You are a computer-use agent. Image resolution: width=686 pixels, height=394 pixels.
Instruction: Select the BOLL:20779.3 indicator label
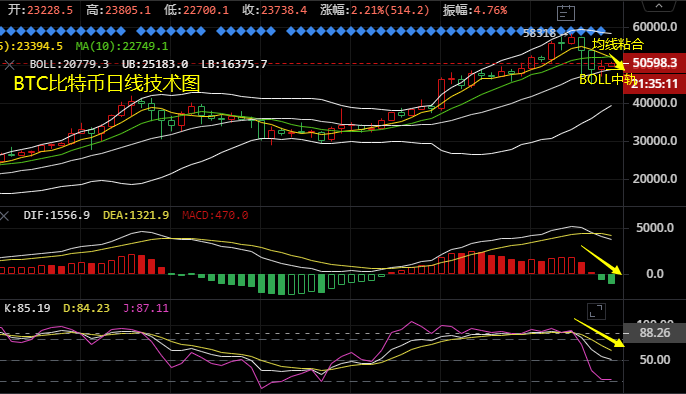[x=69, y=64]
